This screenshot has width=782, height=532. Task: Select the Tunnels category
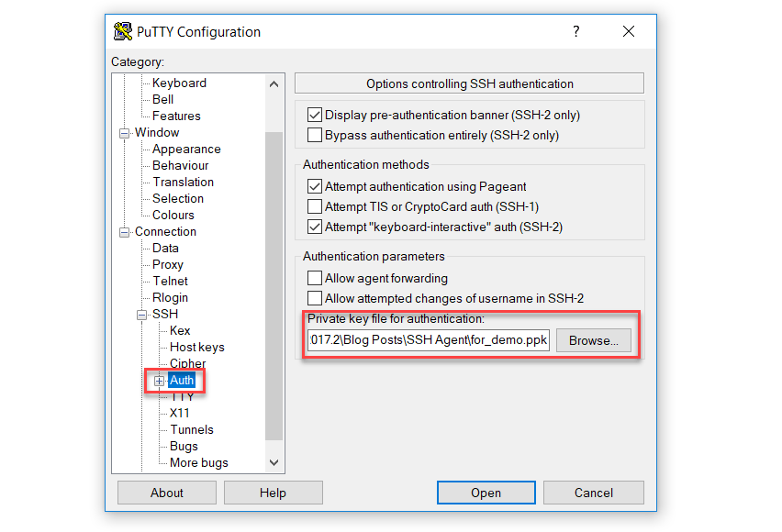193,429
